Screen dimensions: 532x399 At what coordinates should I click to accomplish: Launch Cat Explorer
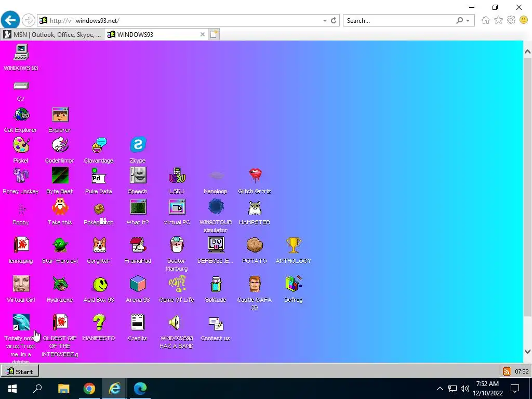(21, 115)
